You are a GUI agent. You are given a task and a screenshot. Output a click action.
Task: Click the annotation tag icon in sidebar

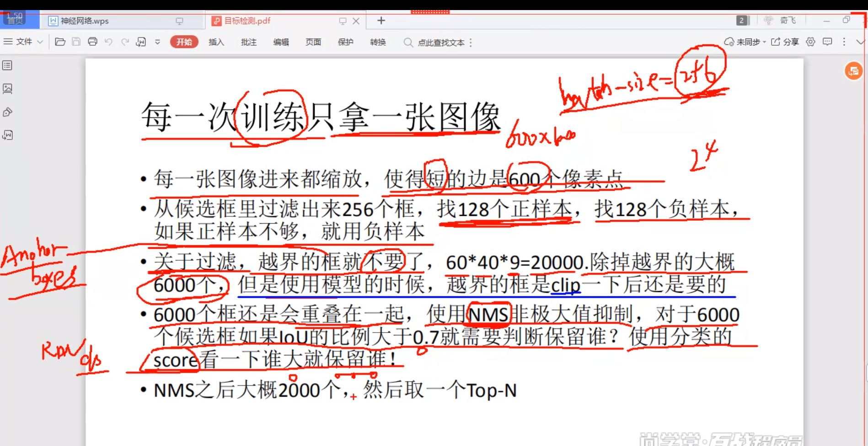click(7, 112)
